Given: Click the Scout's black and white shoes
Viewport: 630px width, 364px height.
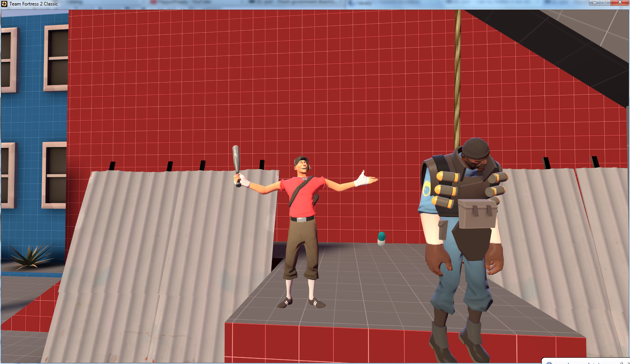Looking at the screenshot, I should pos(301,303).
